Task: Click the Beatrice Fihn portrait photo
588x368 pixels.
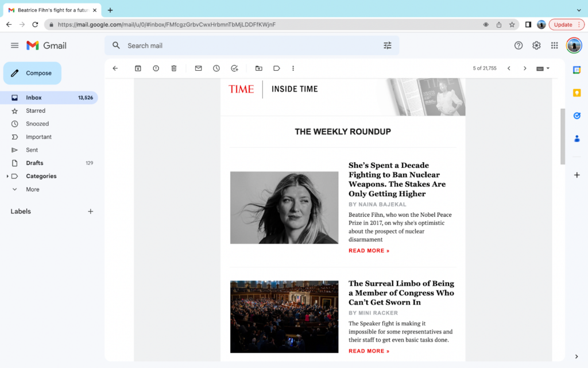Action: (x=284, y=208)
